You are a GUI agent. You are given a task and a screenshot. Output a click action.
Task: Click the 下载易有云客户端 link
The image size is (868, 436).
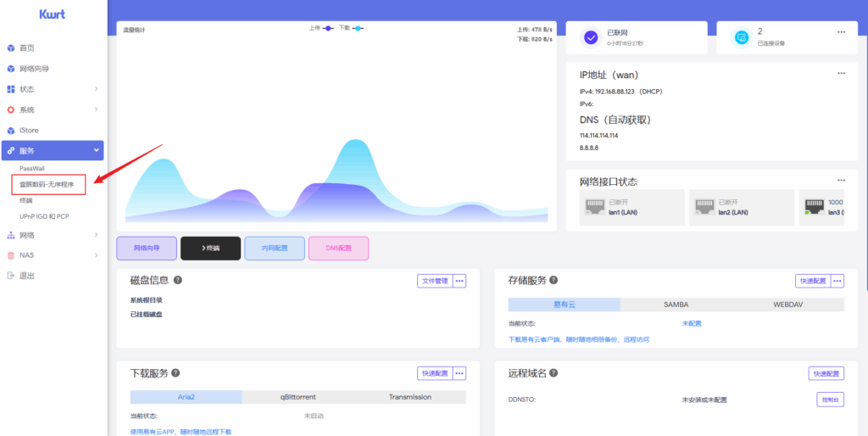[x=578, y=339]
